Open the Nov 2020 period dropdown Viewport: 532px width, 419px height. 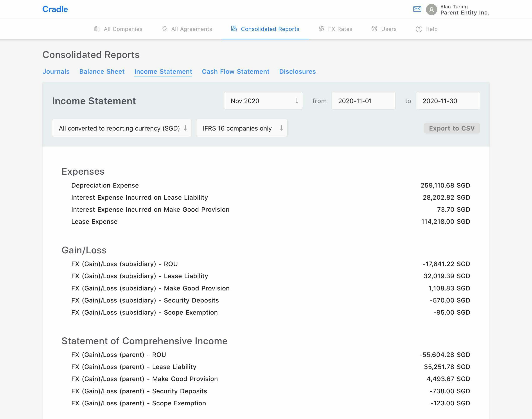263,101
